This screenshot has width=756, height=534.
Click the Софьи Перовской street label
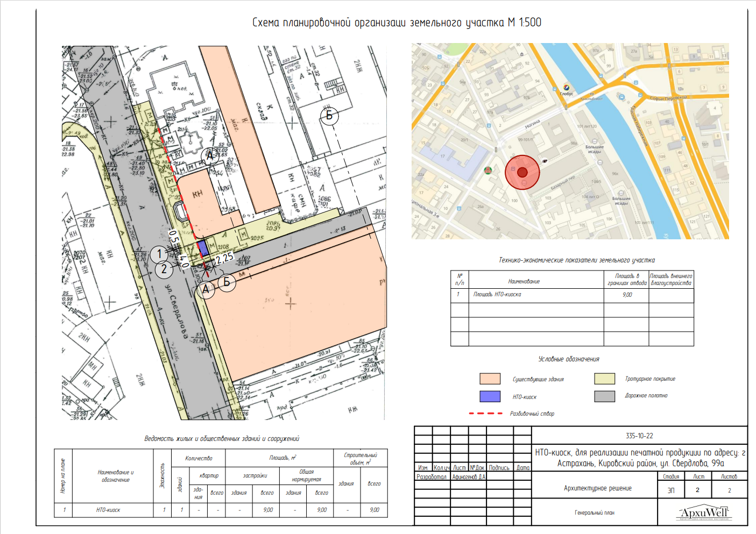pos(668,98)
